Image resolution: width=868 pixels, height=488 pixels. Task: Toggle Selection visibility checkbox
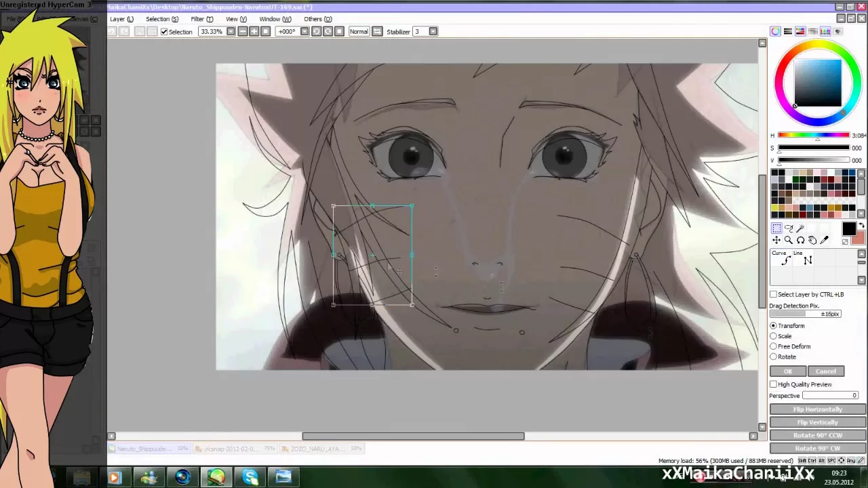point(163,32)
